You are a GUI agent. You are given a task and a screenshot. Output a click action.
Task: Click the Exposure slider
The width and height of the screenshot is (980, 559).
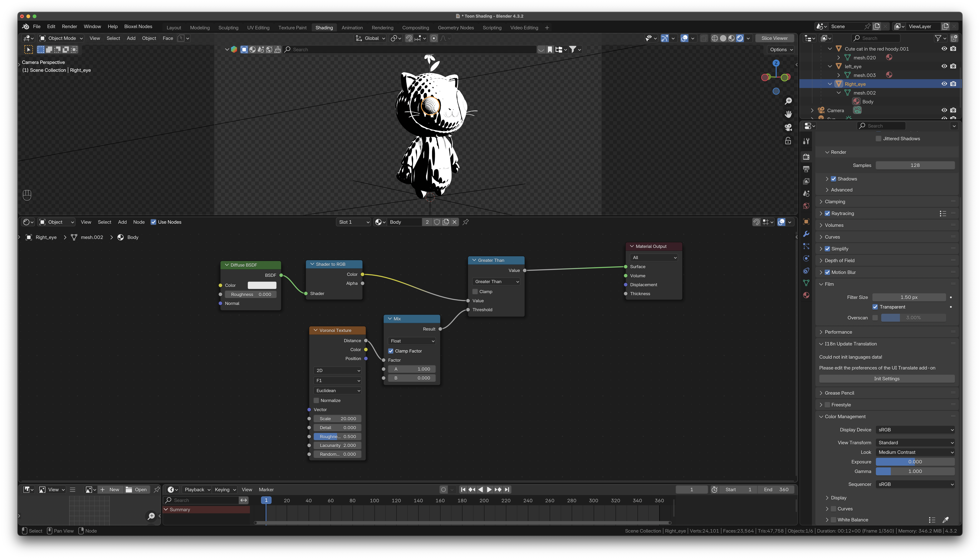(915, 462)
